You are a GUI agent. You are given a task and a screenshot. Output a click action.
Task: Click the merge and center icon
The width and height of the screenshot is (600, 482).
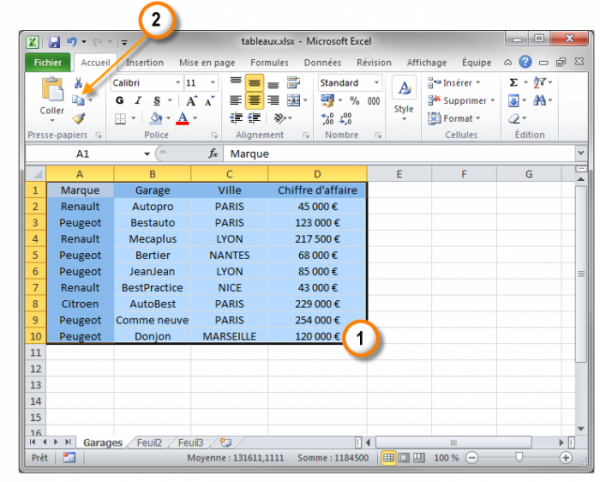[293, 101]
